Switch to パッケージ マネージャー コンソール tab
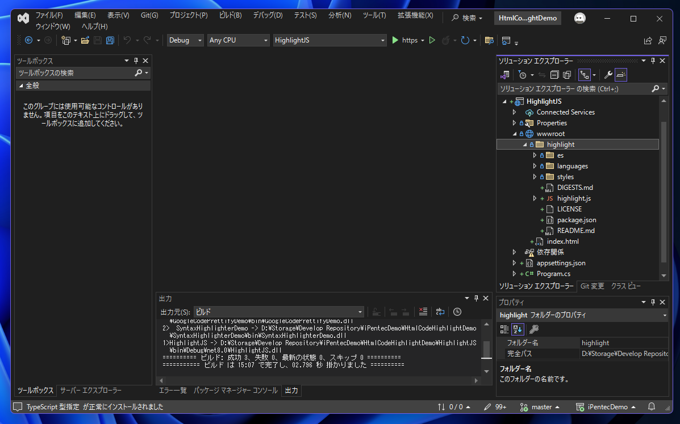The width and height of the screenshot is (680, 424). (x=235, y=391)
